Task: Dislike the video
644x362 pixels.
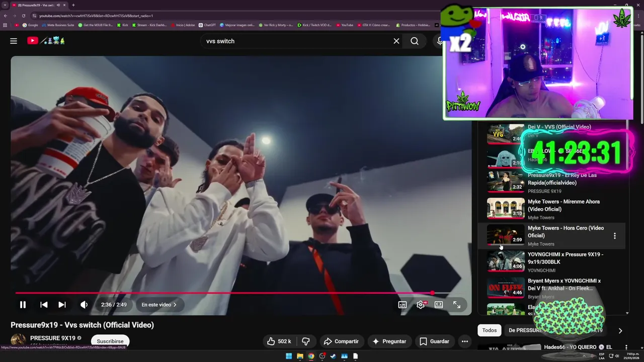Action: pyautogui.click(x=306, y=341)
